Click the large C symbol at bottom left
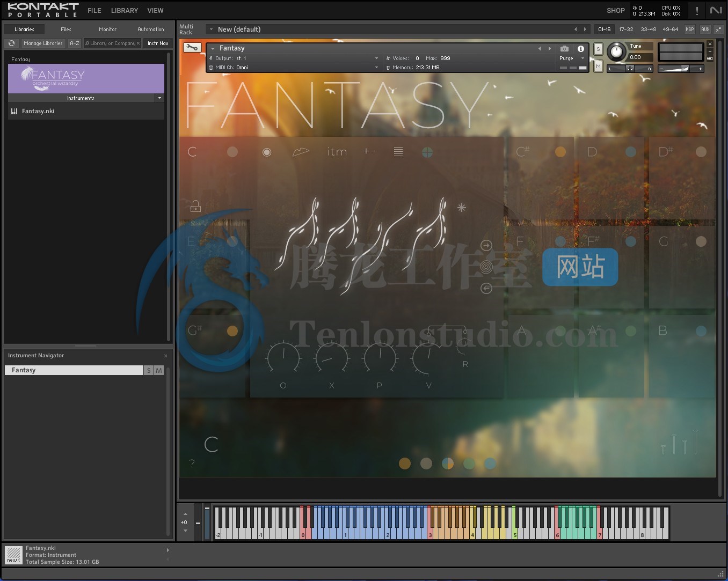The height and width of the screenshot is (581, 728). 211,444
